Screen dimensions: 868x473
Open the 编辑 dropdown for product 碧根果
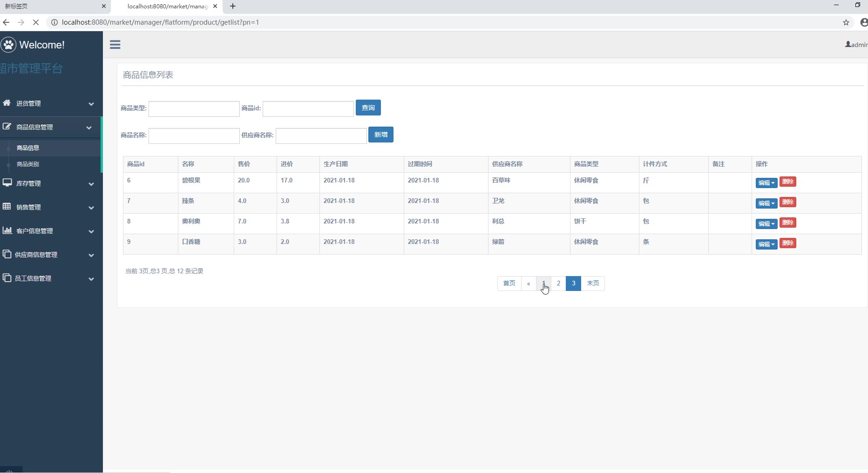click(x=766, y=182)
